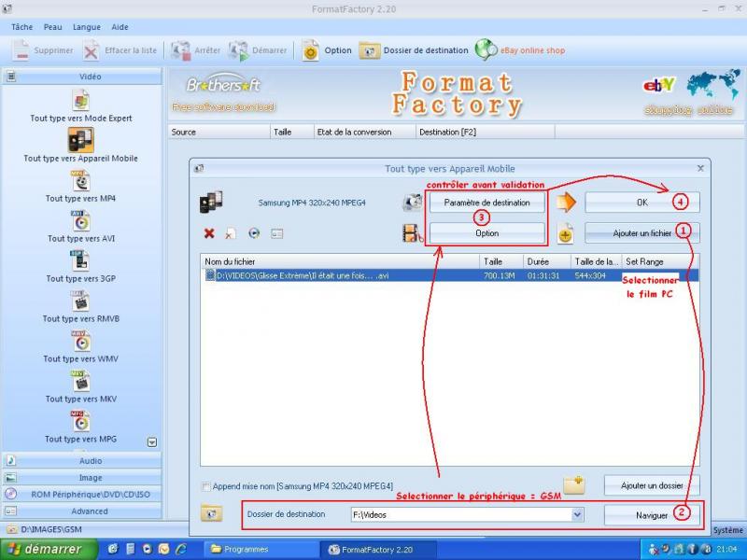This screenshot has height=560, width=747.
Task: Open the Langue menu
Action: coord(86,27)
